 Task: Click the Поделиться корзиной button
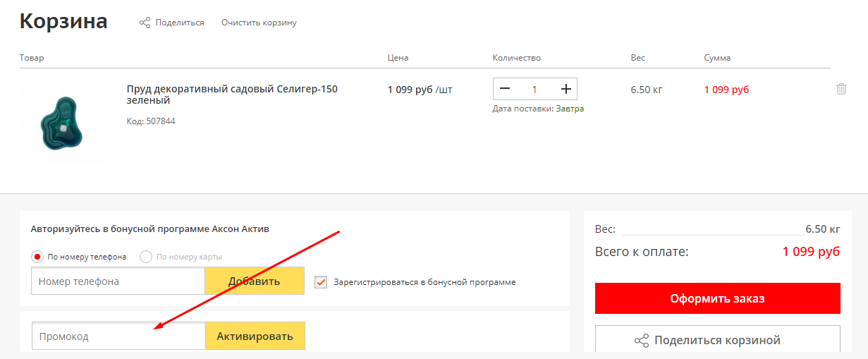point(718,340)
